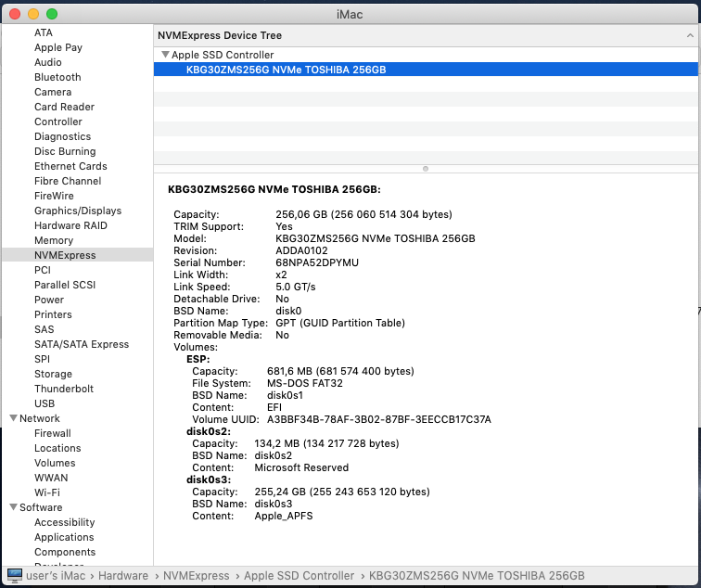Viewport: 701px width, 588px height.
Task: Click the iMac computer icon in path bar
Action: pyautogui.click(x=14, y=576)
